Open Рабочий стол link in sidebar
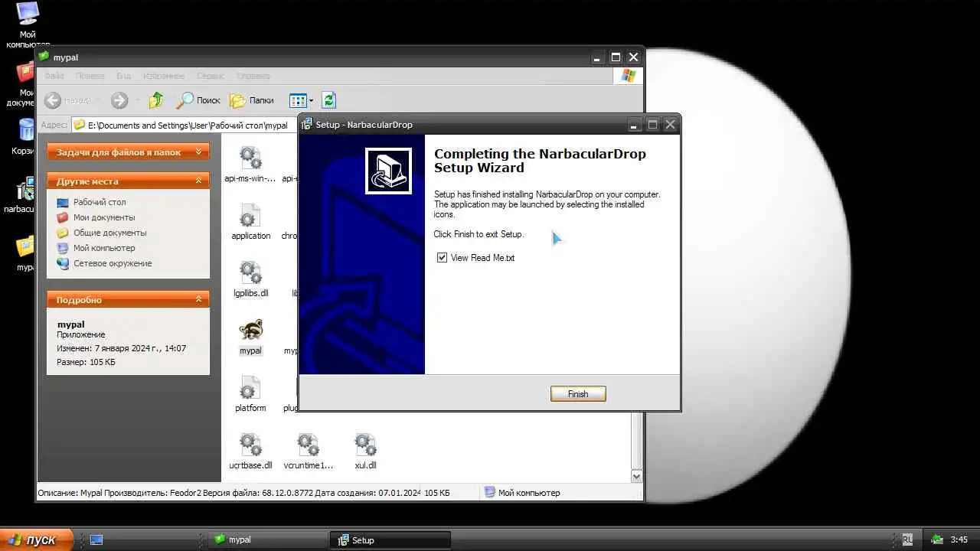980x551 pixels. tap(100, 202)
